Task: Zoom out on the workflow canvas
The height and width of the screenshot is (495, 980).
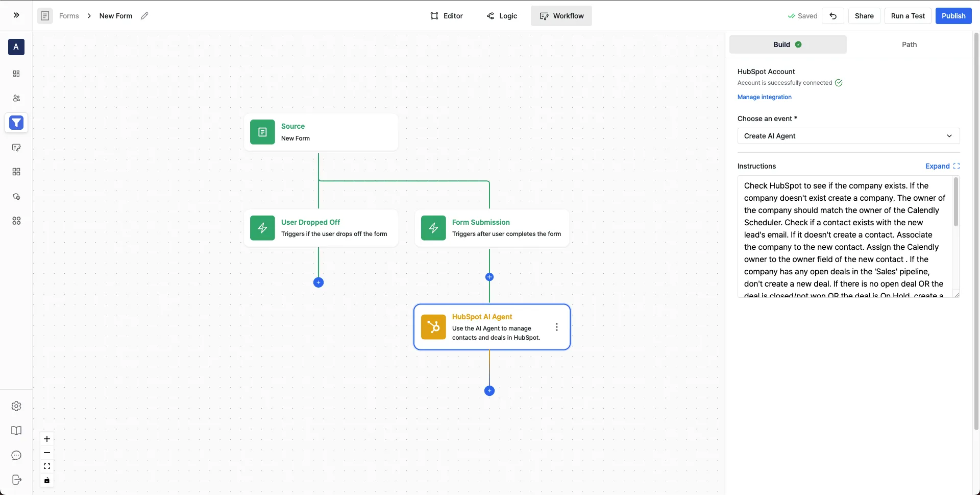Action: [x=47, y=453]
